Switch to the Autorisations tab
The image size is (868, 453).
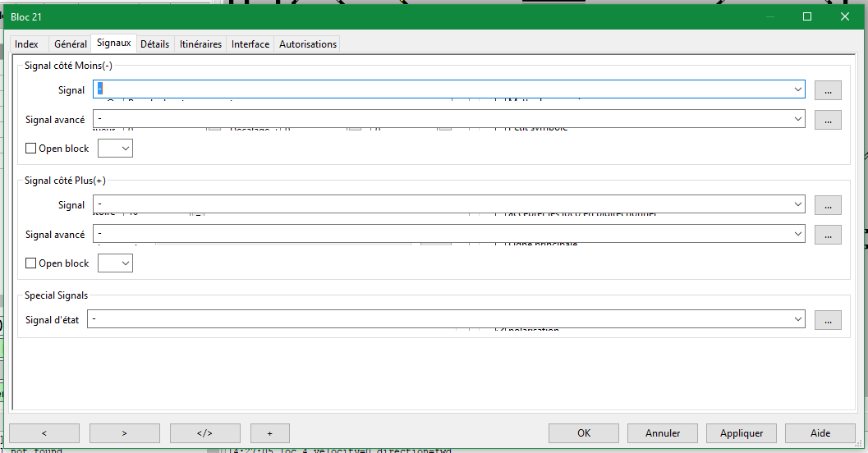click(x=308, y=44)
